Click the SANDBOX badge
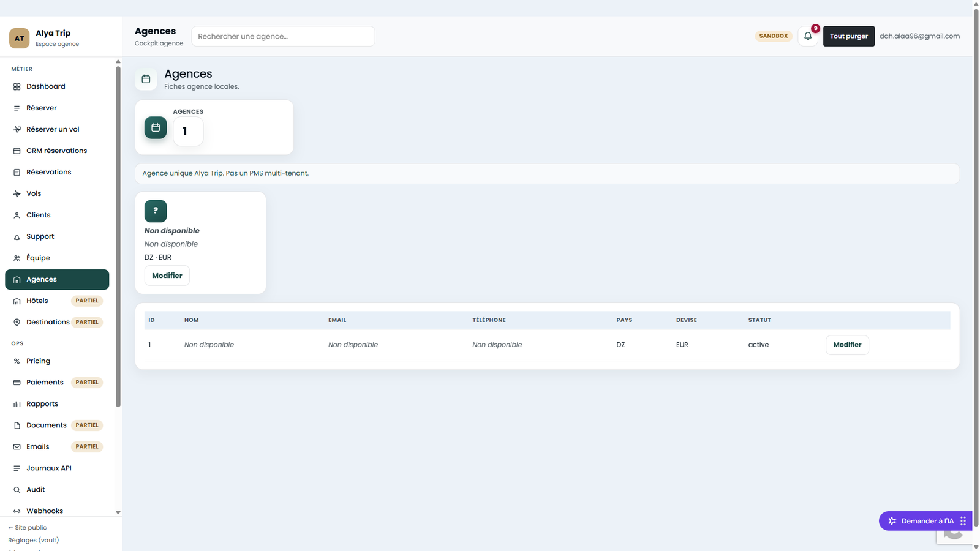The width and height of the screenshot is (980, 551). [774, 36]
